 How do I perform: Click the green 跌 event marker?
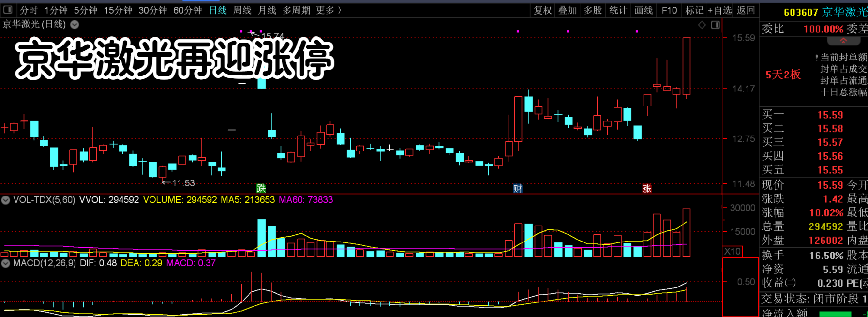click(261, 188)
